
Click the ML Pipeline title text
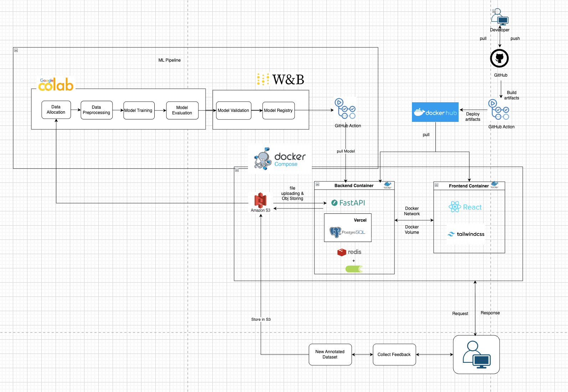point(170,60)
